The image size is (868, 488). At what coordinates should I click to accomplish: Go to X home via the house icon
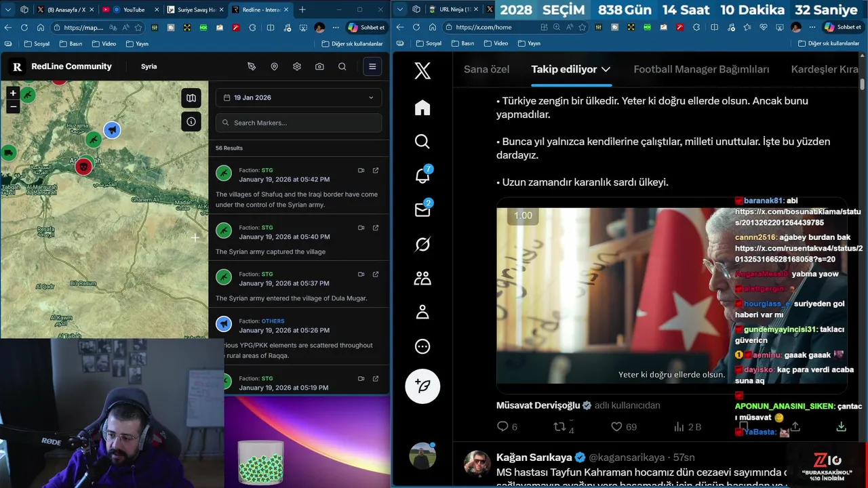pos(422,108)
